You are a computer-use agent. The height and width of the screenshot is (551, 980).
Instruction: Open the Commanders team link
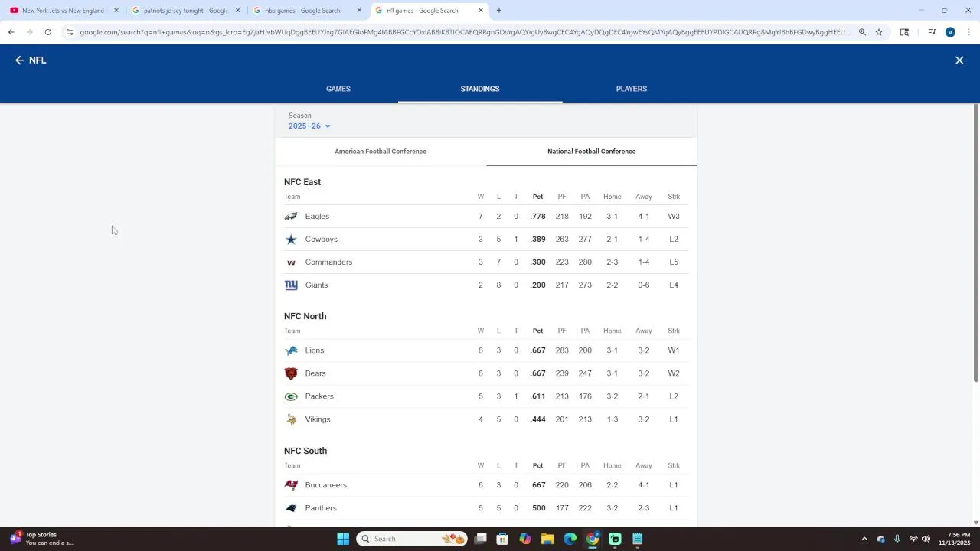pos(328,262)
